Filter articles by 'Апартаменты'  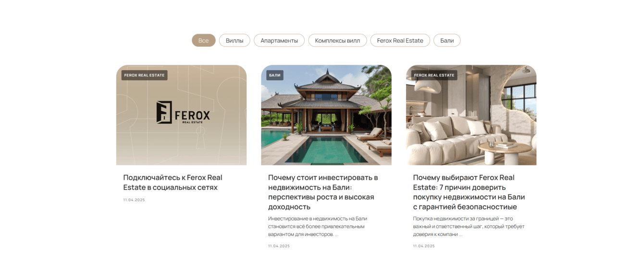(x=279, y=40)
